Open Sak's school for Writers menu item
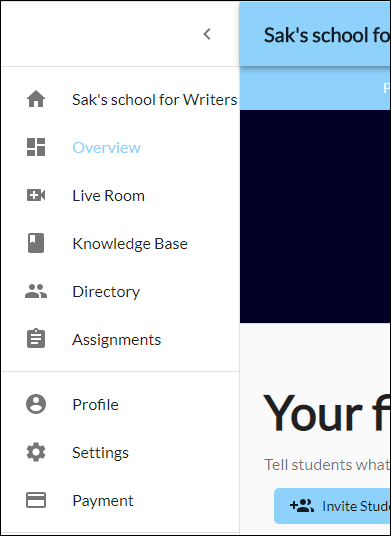Screen dimensions: 391x536 154,100
